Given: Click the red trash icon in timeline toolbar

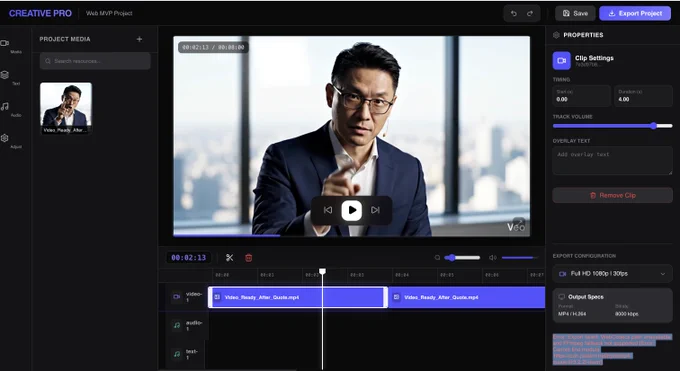Looking at the screenshot, I should (248, 258).
